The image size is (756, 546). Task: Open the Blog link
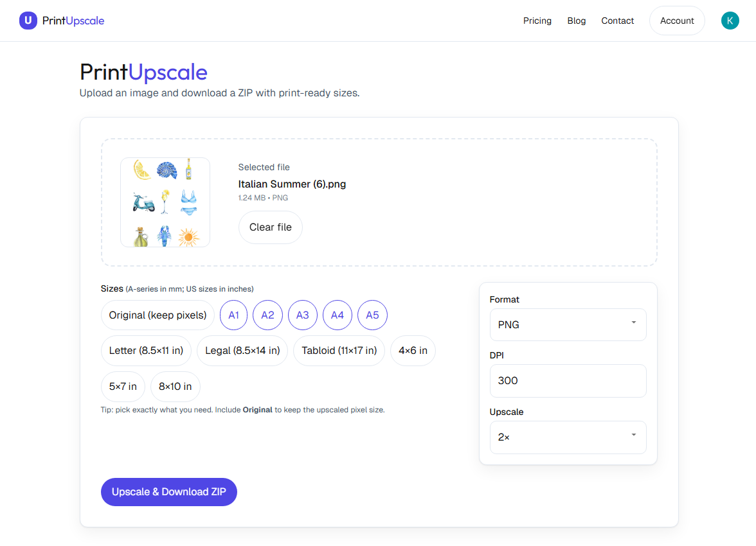pos(576,21)
